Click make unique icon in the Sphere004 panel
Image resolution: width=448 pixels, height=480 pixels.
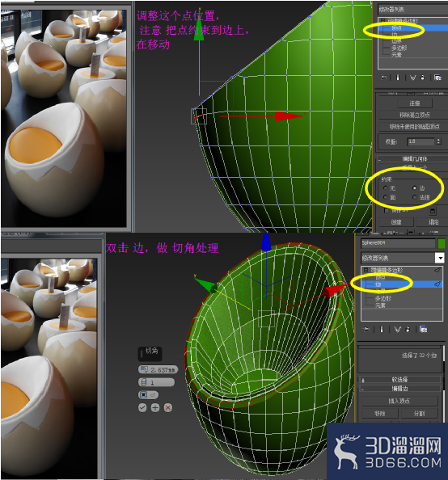tap(397, 330)
